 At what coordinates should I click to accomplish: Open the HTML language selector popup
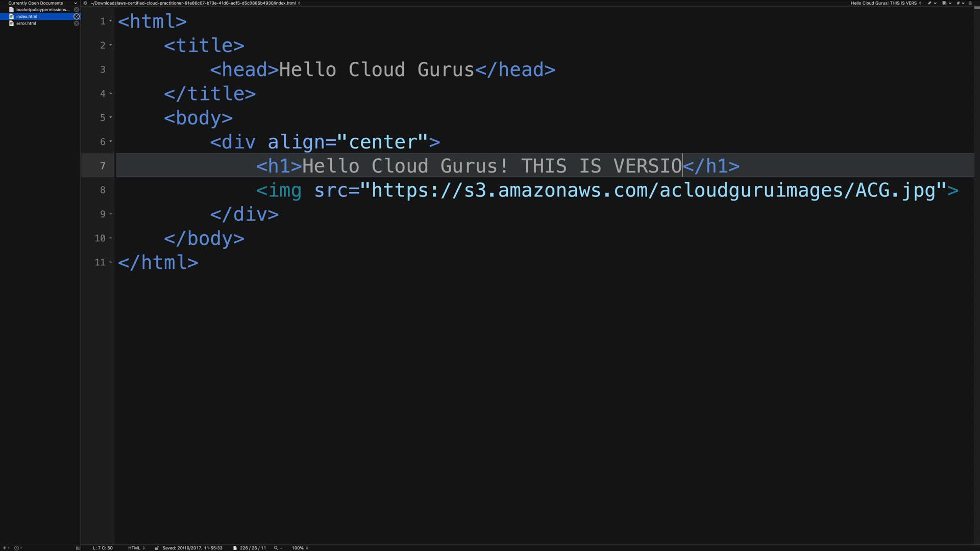click(x=136, y=548)
